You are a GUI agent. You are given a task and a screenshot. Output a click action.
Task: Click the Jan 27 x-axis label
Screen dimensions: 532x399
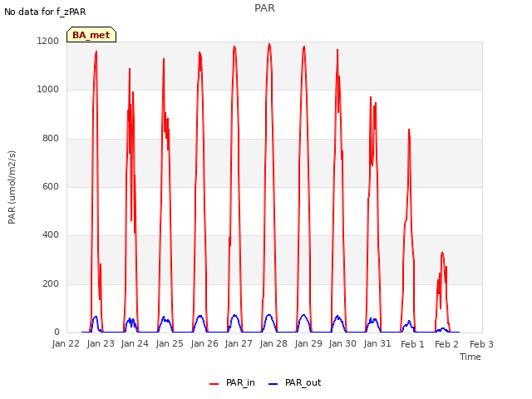tap(239, 343)
